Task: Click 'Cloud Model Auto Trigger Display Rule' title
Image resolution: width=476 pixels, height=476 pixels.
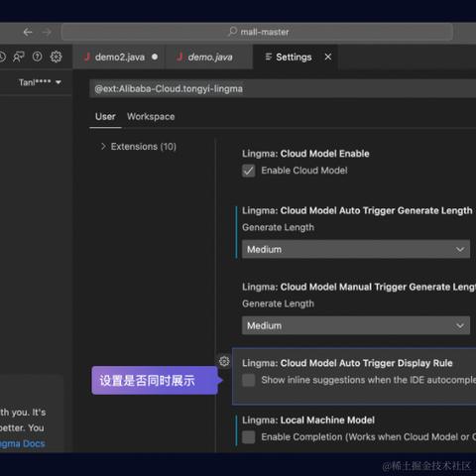Action: (x=366, y=363)
